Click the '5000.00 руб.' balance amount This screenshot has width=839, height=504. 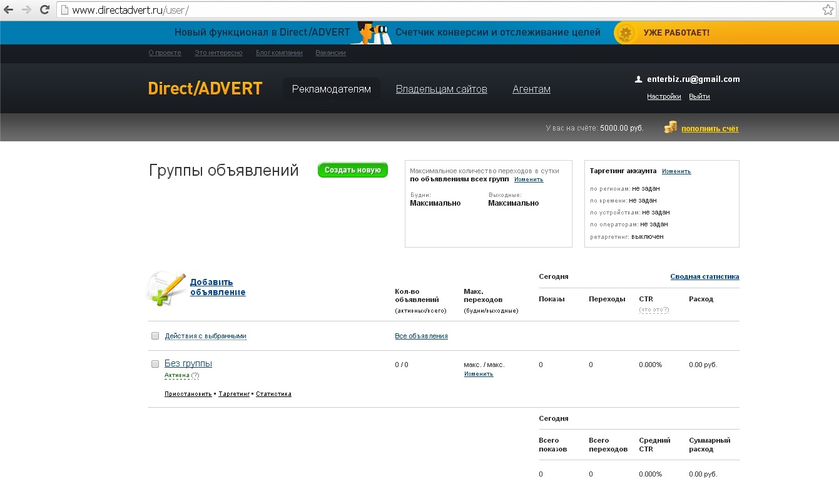(621, 128)
